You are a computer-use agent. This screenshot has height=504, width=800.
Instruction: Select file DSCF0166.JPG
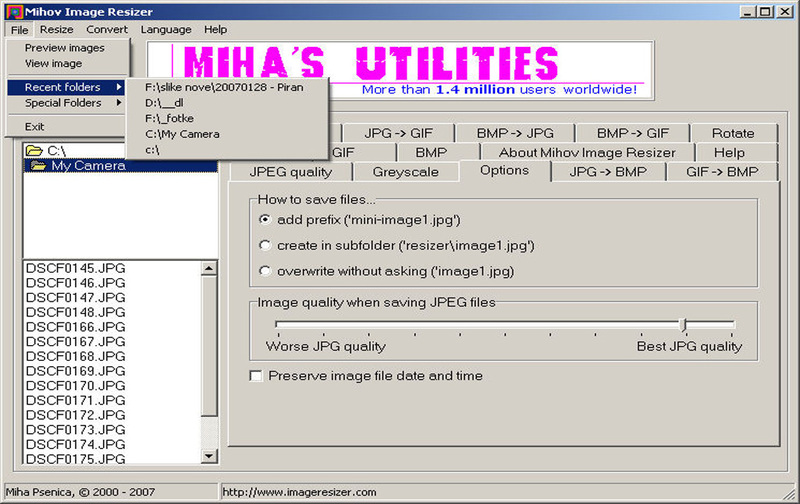pyautogui.click(x=76, y=327)
